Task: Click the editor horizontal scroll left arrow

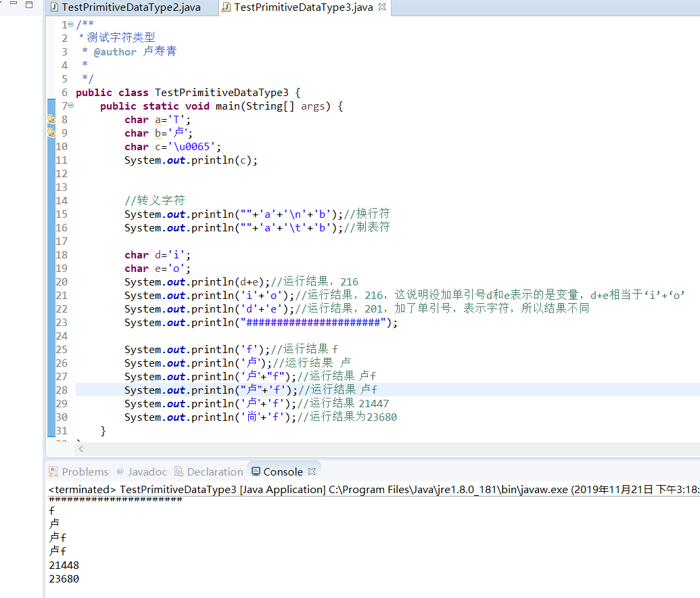Action: tap(80, 448)
